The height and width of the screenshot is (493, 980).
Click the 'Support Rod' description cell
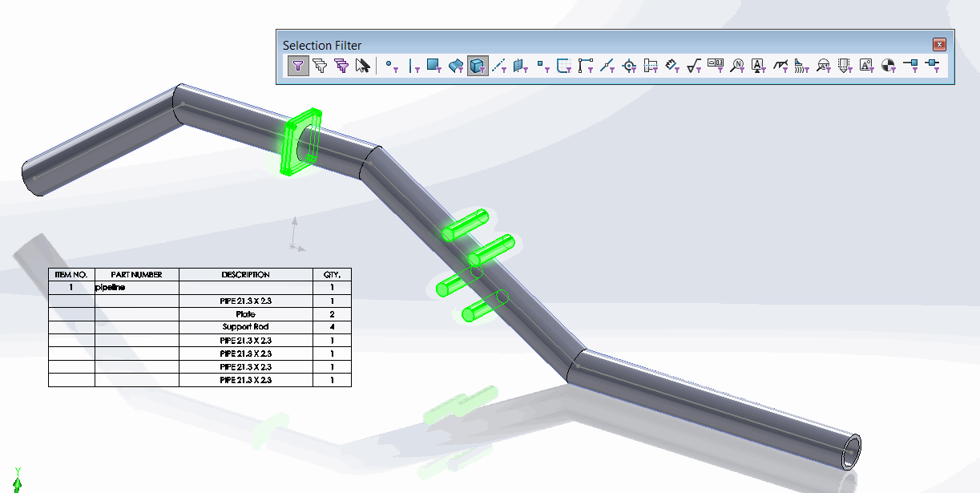point(246,327)
